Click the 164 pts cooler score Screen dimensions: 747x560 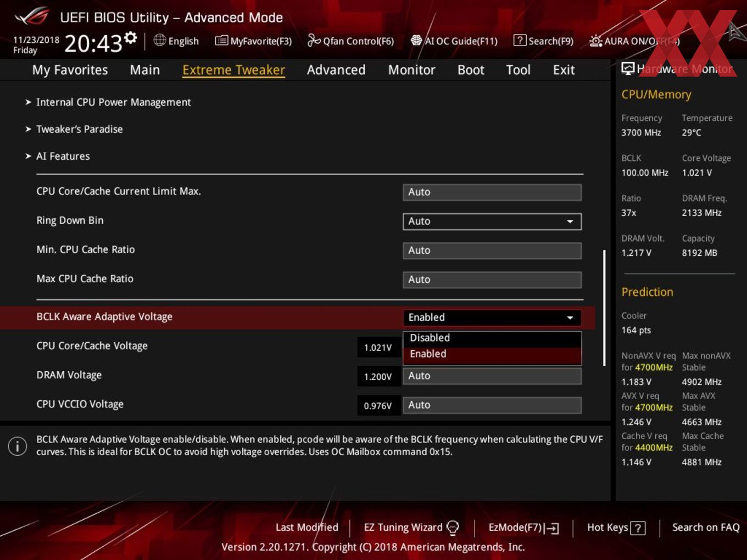point(636,330)
